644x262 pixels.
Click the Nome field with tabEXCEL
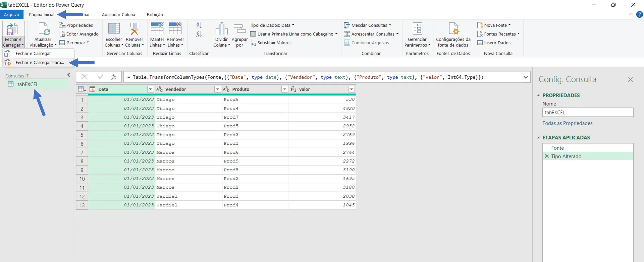[x=588, y=112]
